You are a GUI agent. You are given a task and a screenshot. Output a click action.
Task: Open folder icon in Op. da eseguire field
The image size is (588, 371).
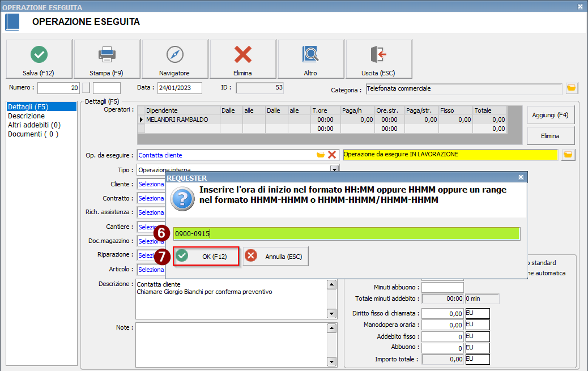click(x=321, y=155)
